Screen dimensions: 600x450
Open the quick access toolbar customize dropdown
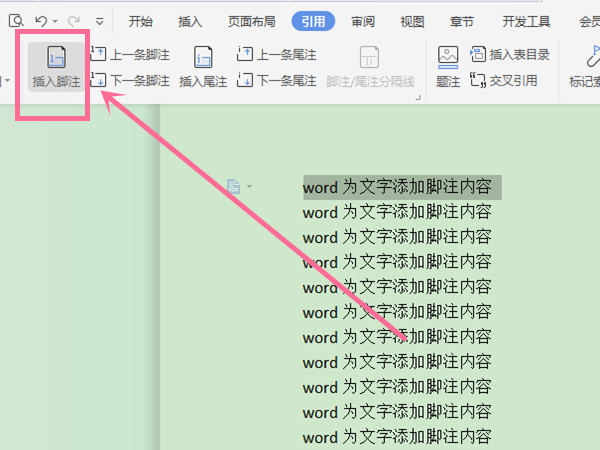[99, 21]
